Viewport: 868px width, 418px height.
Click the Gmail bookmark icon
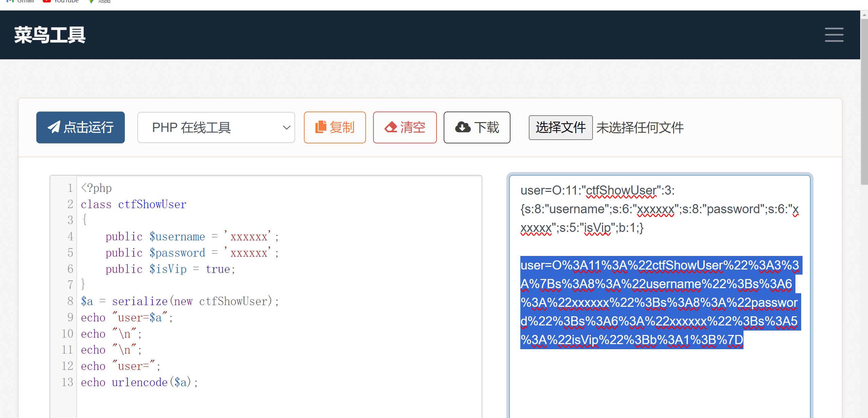pos(10,1)
